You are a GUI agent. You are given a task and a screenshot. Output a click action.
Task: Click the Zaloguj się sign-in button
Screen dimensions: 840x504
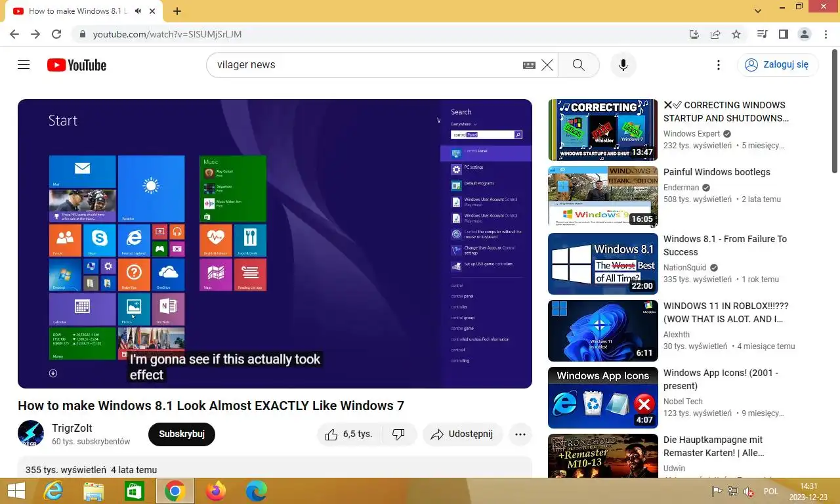pos(778,64)
